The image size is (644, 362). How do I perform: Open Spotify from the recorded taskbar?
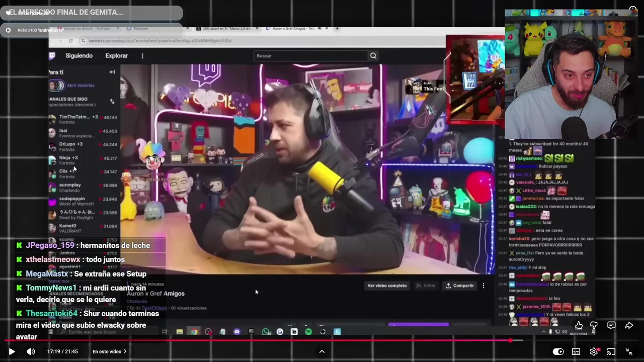[x=308, y=332]
